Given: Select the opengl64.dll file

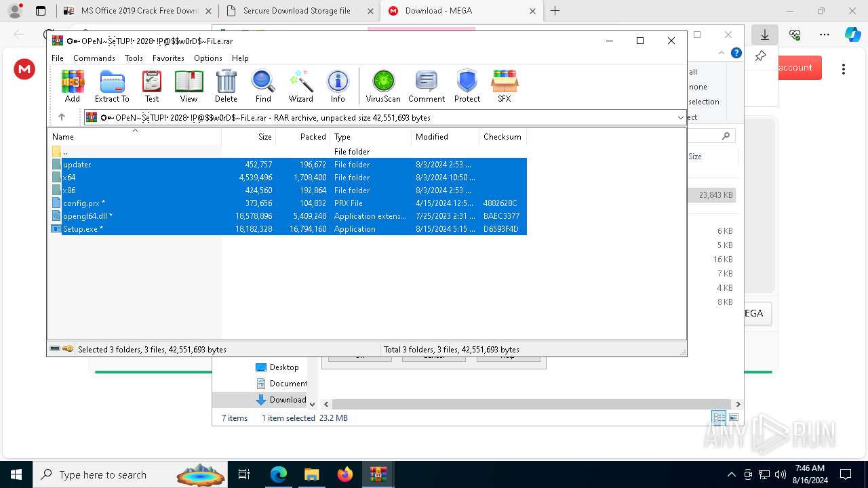Looking at the screenshot, I should click(x=288, y=216).
